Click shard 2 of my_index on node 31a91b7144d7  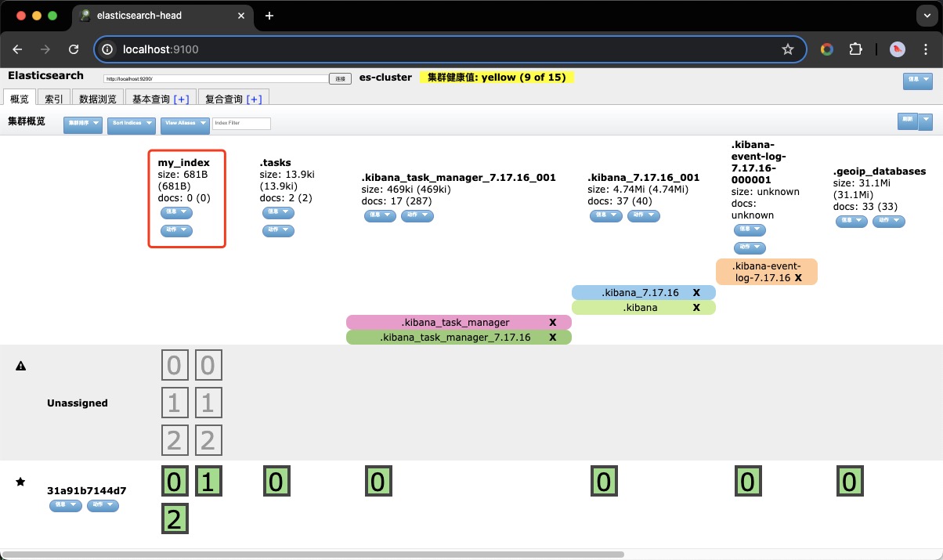click(174, 518)
